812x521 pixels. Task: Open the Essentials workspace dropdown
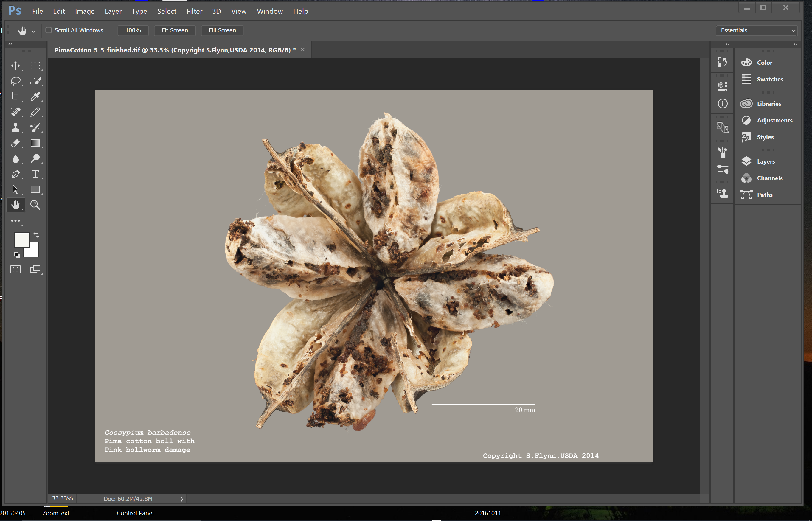757,30
